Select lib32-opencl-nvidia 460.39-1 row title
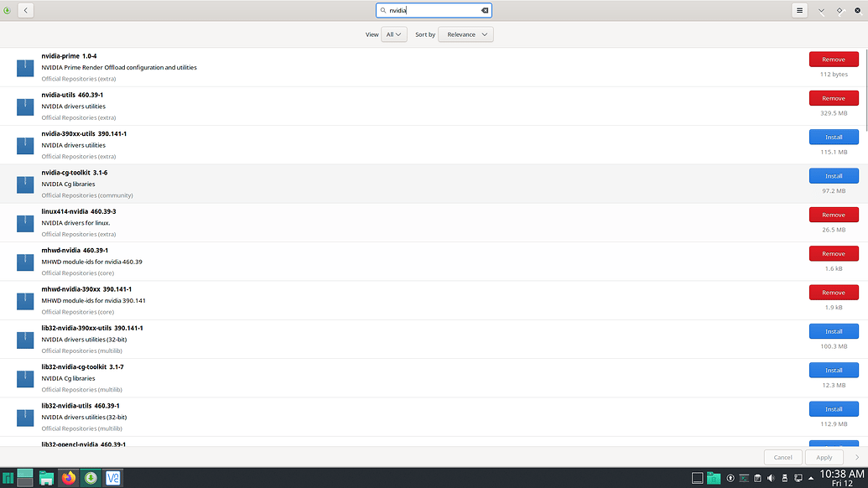 84,444
